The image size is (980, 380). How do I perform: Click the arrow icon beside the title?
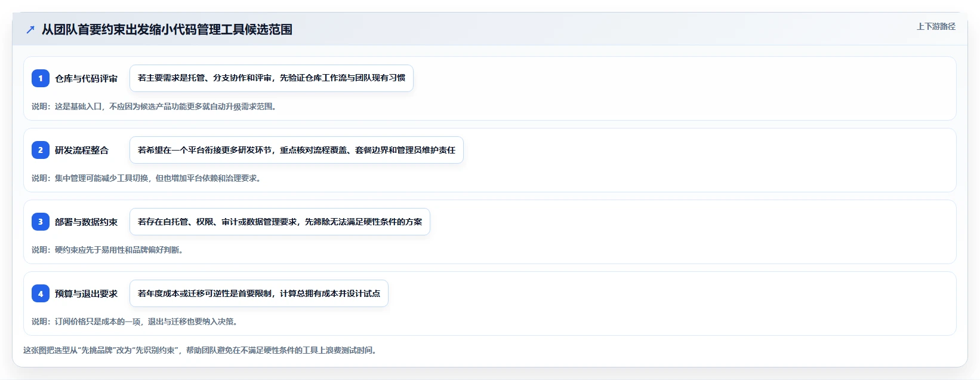30,29
